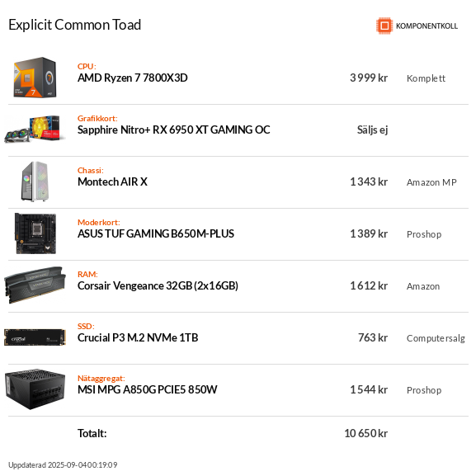The image size is (476, 476).
Task: Open the AMD Ryzen 7 7800X3D link
Action: [132, 78]
